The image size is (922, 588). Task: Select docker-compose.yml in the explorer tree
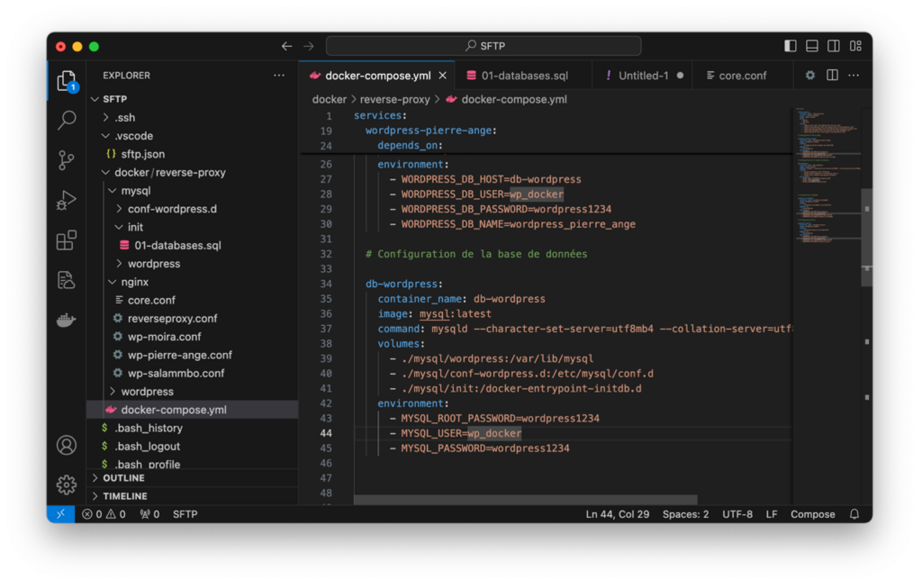point(193,409)
